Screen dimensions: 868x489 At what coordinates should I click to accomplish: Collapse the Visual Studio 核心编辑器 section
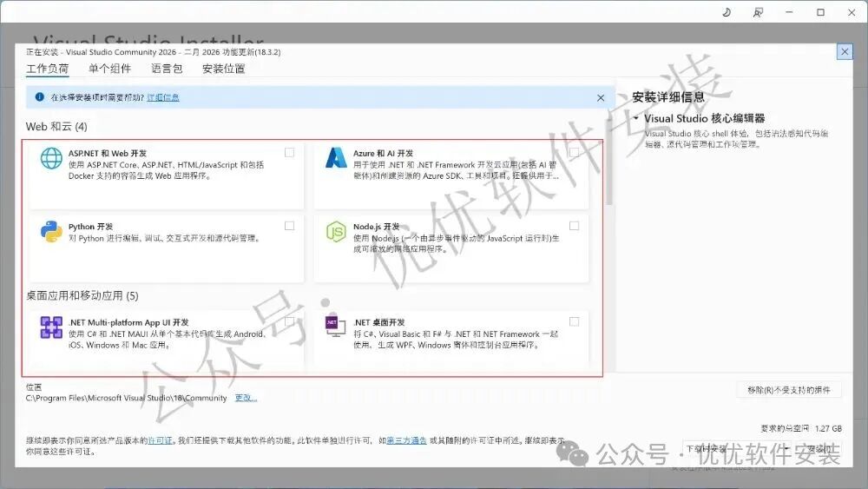tap(636, 118)
